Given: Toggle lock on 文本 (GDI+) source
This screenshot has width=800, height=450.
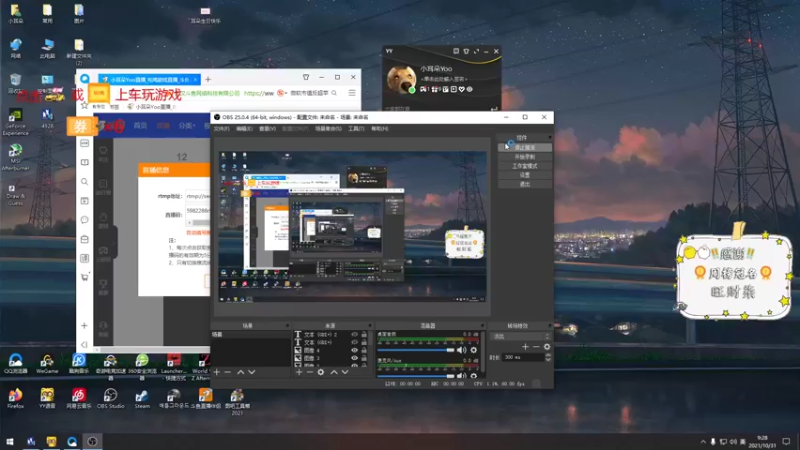Looking at the screenshot, I should tap(364, 342).
